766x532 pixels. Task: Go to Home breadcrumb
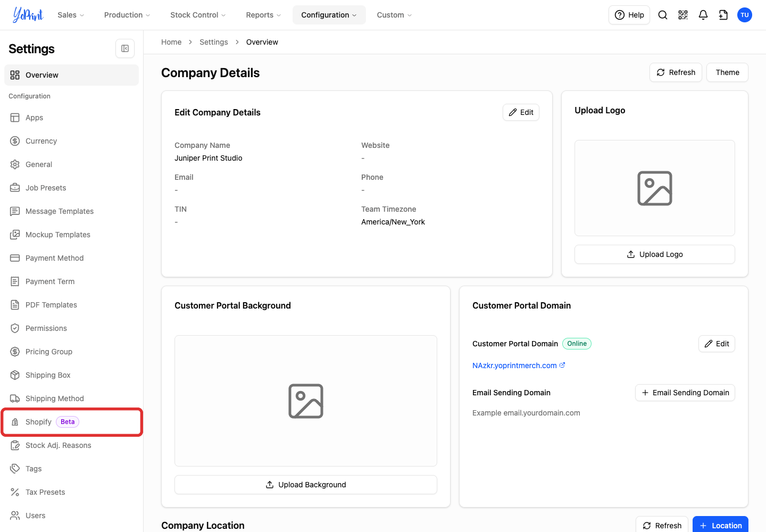(x=171, y=42)
